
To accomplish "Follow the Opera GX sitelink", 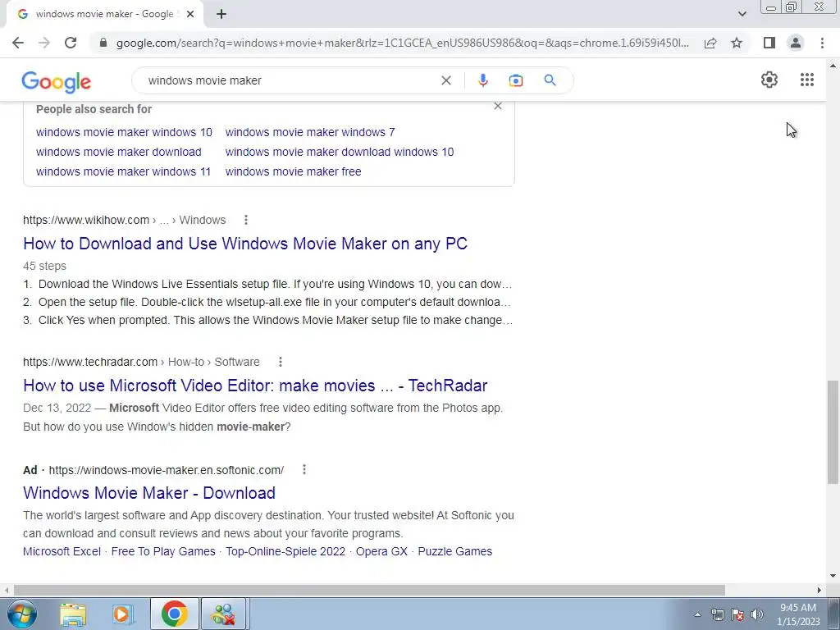I will 381,551.
